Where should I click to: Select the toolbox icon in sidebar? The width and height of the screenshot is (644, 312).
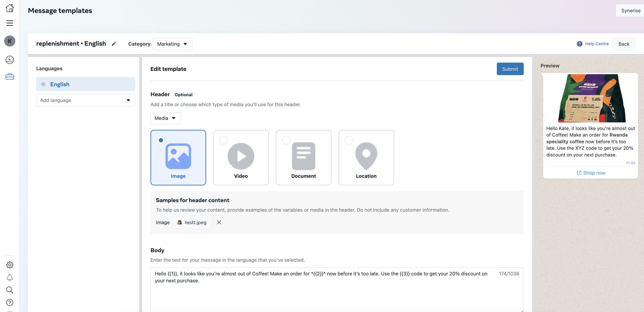pyautogui.click(x=10, y=77)
